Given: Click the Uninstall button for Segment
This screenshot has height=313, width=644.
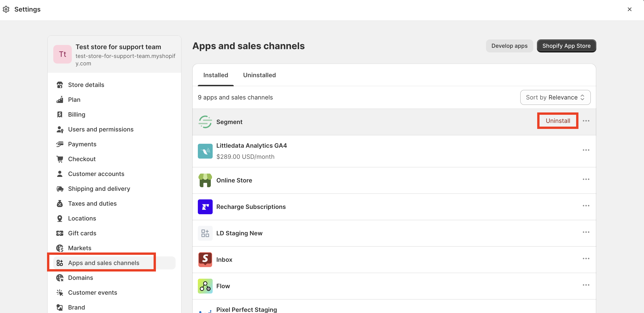Looking at the screenshot, I should 558,121.
